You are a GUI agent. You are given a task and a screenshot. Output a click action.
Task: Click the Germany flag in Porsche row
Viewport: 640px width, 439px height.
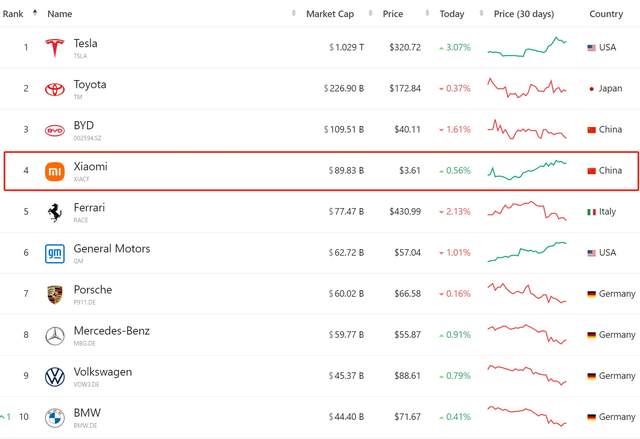click(x=591, y=294)
